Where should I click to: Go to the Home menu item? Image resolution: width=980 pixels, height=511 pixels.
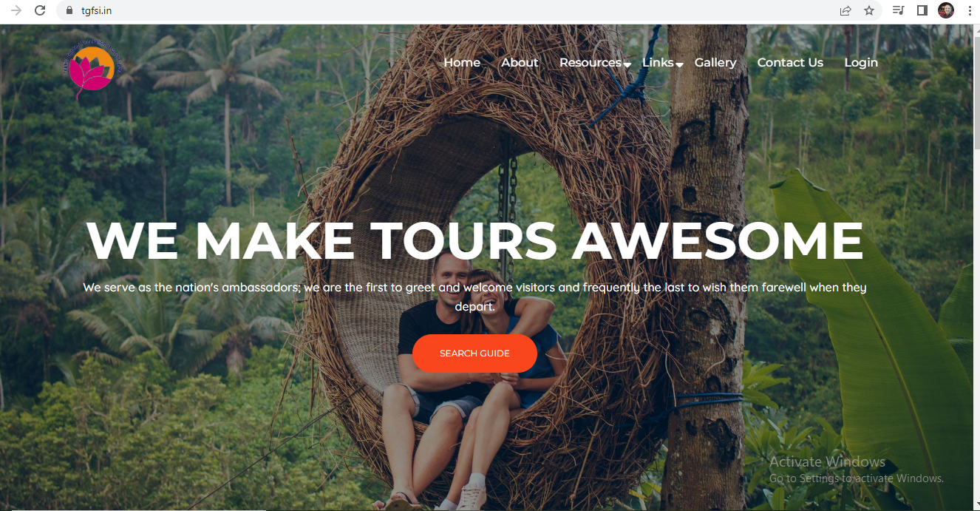point(462,62)
